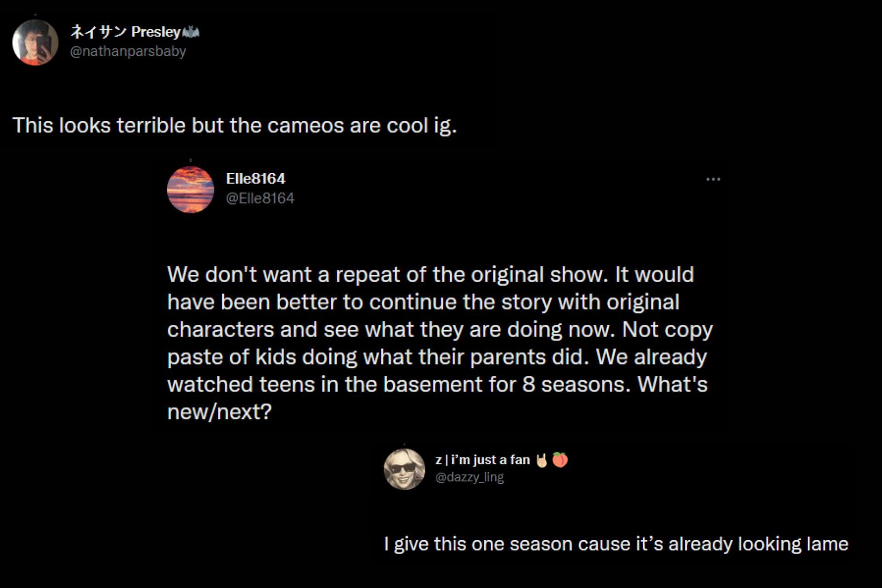Open Elle8164's sunset avatar

(190, 189)
